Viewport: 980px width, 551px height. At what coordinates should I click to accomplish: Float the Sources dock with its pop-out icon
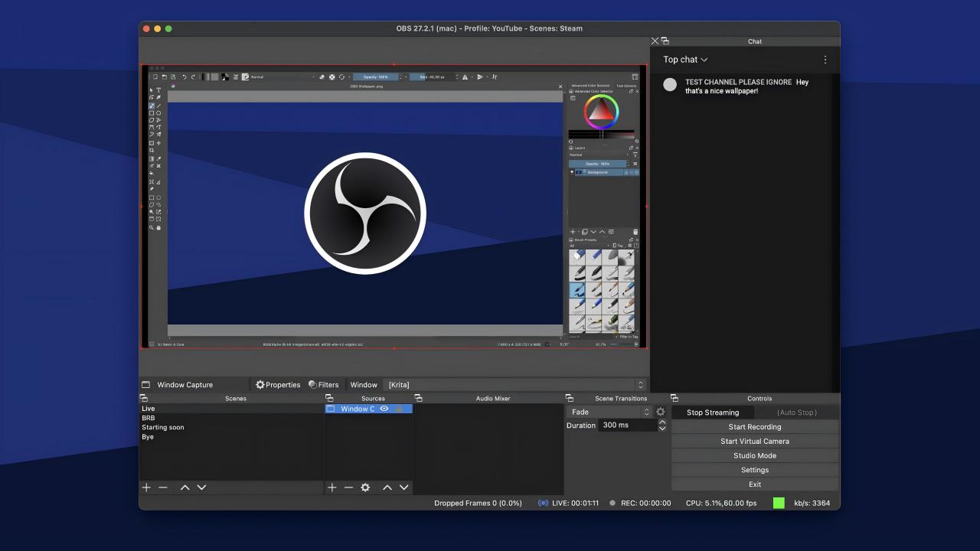[329, 398]
